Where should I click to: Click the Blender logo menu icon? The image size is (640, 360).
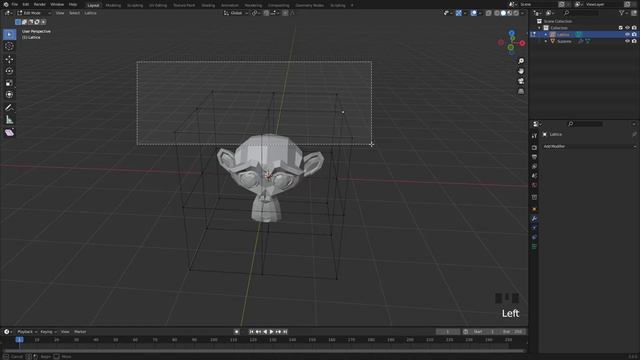6,4
